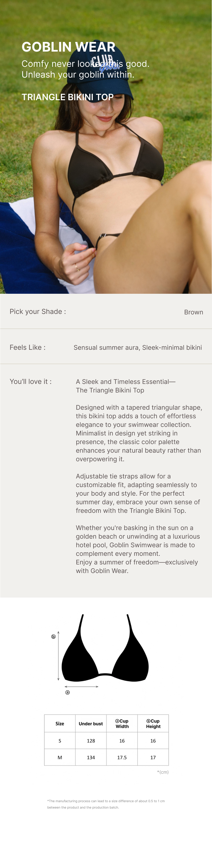Click the Size column header
This screenshot has width=212, height=868.
click(x=60, y=723)
